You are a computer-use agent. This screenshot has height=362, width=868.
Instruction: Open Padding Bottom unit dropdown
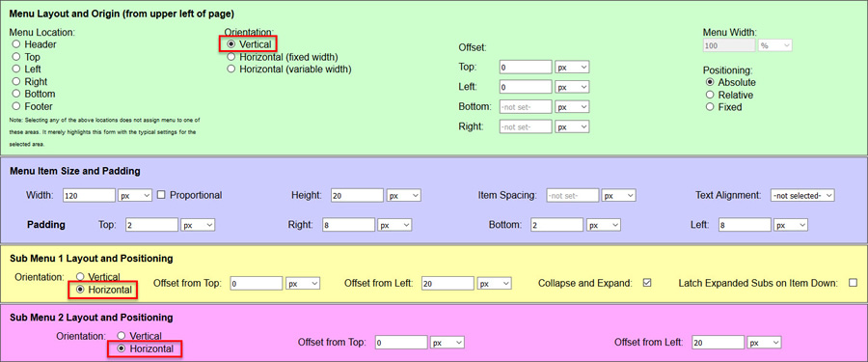tap(603, 225)
